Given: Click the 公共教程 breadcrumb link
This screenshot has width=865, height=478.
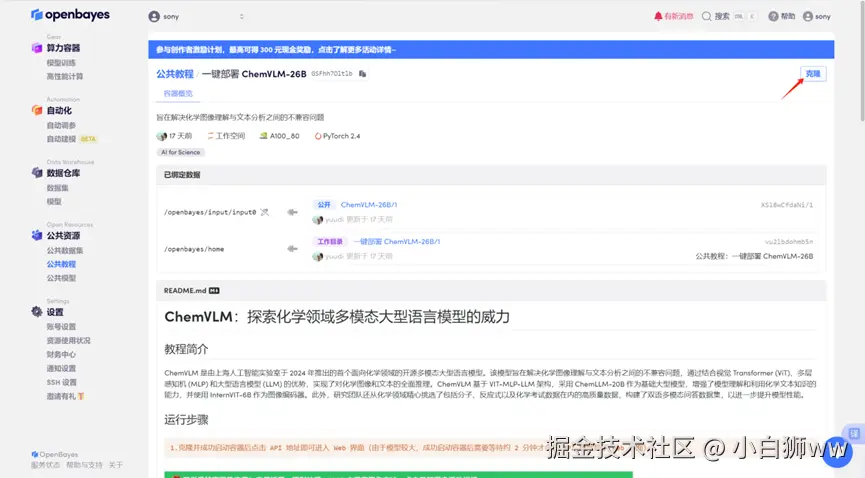Looking at the screenshot, I should tap(175, 74).
